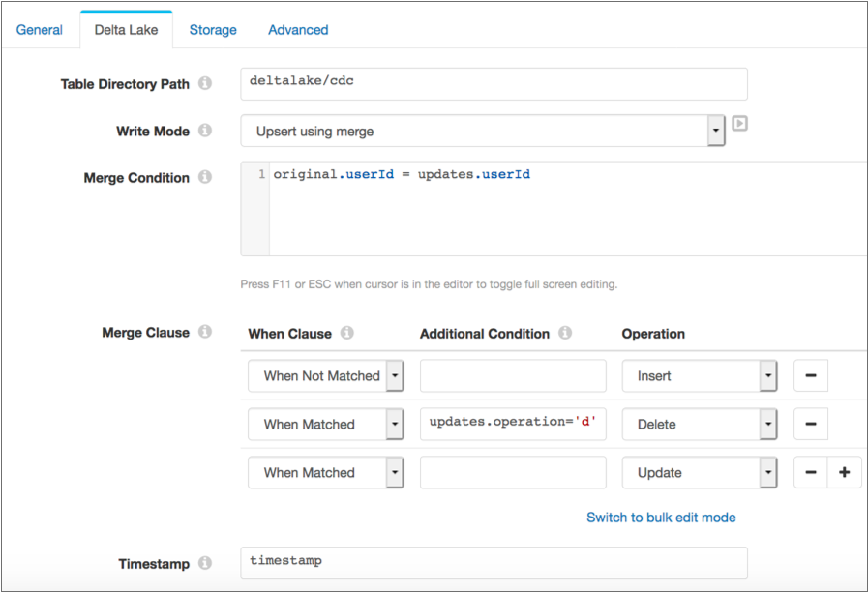This screenshot has width=868, height=592.
Task: Click Additional Condition field in Update row
Action: [513, 472]
